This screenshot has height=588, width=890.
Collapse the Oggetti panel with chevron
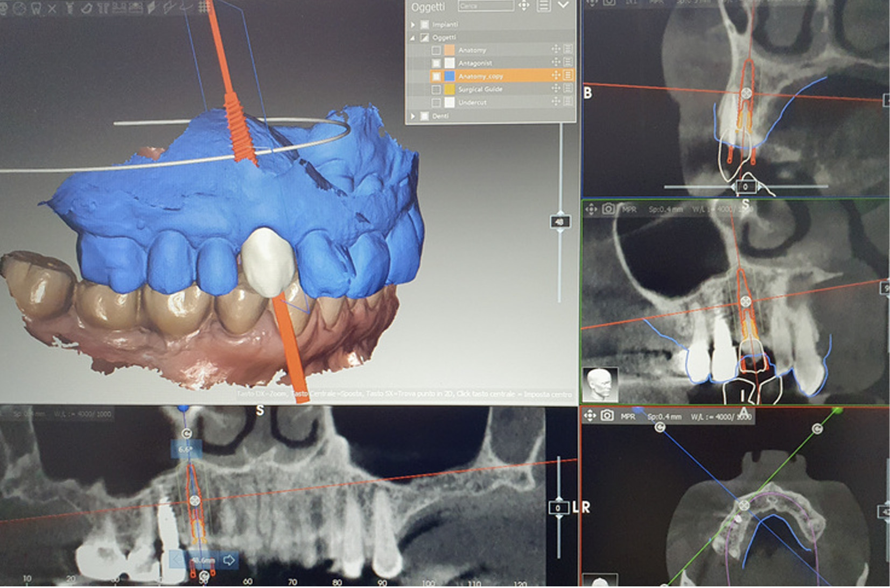point(563,5)
